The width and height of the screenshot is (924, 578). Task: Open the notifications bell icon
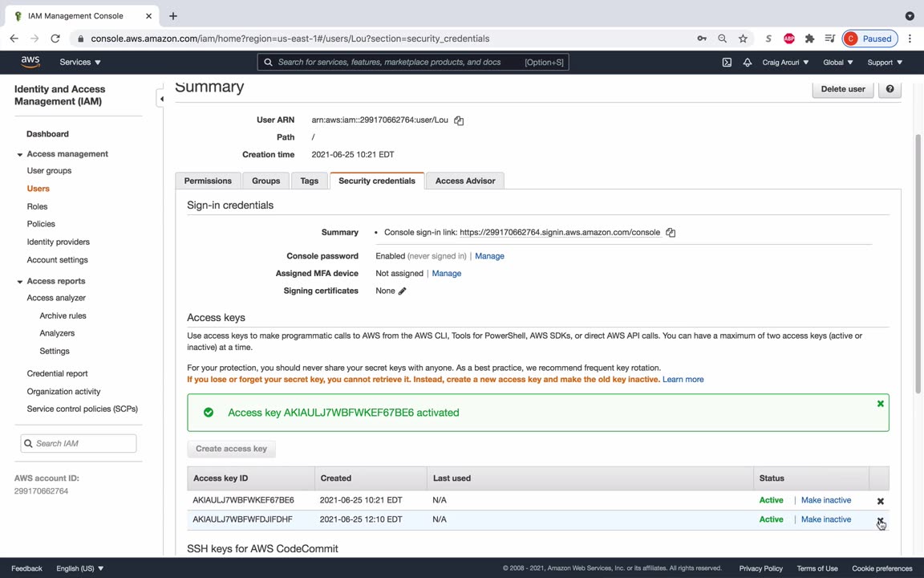coord(748,62)
